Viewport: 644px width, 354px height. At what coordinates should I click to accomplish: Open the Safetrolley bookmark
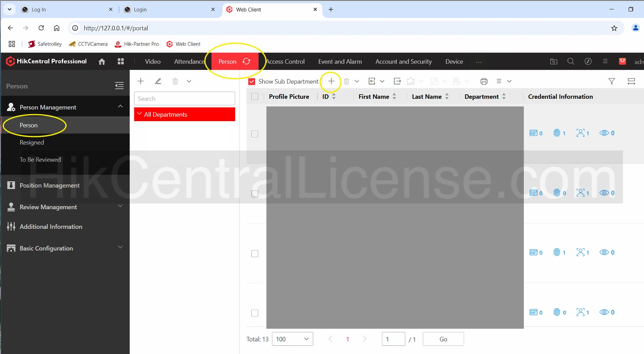click(45, 44)
